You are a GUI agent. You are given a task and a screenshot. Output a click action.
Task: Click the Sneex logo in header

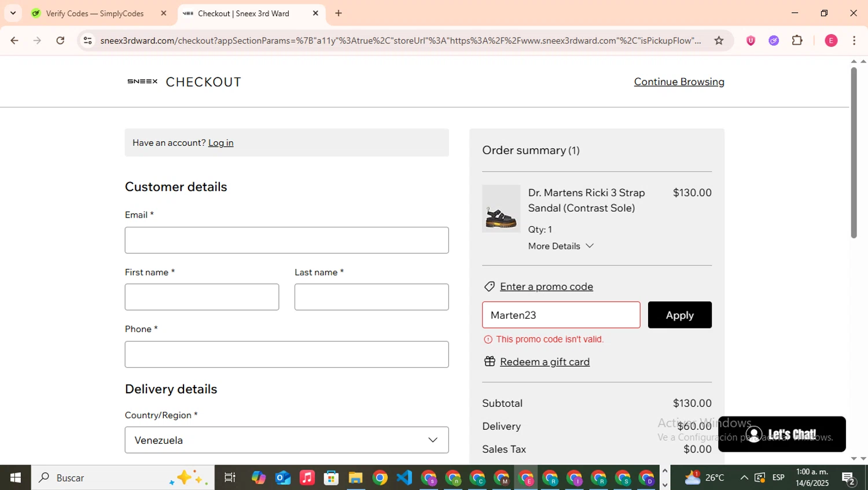click(x=142, y=82)
